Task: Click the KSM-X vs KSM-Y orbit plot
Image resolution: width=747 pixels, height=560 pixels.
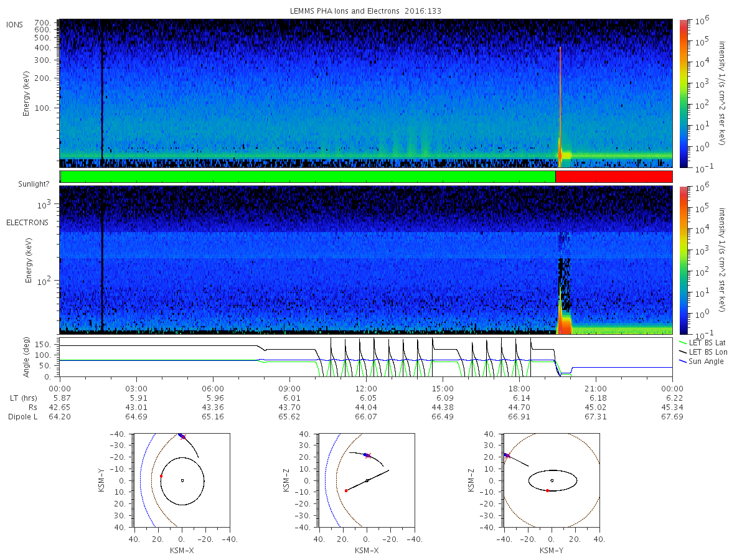Action: pos(181,480)
